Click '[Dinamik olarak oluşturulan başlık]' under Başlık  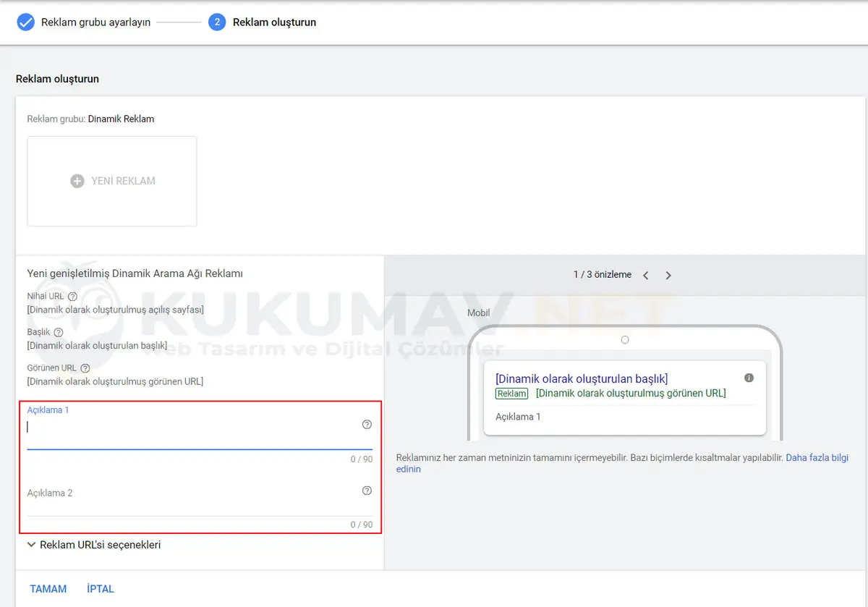tap(97, 346)
